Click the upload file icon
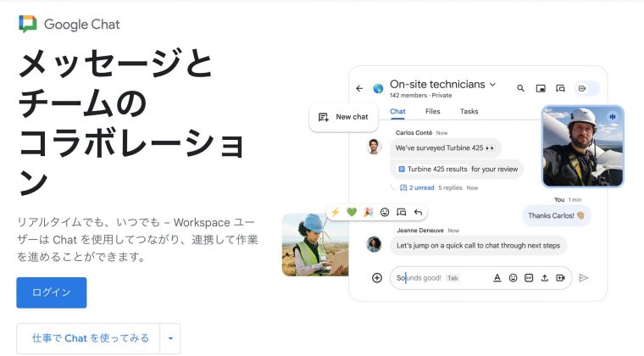The width and height of the screenshot is (644, 356). tap(544, 277)
